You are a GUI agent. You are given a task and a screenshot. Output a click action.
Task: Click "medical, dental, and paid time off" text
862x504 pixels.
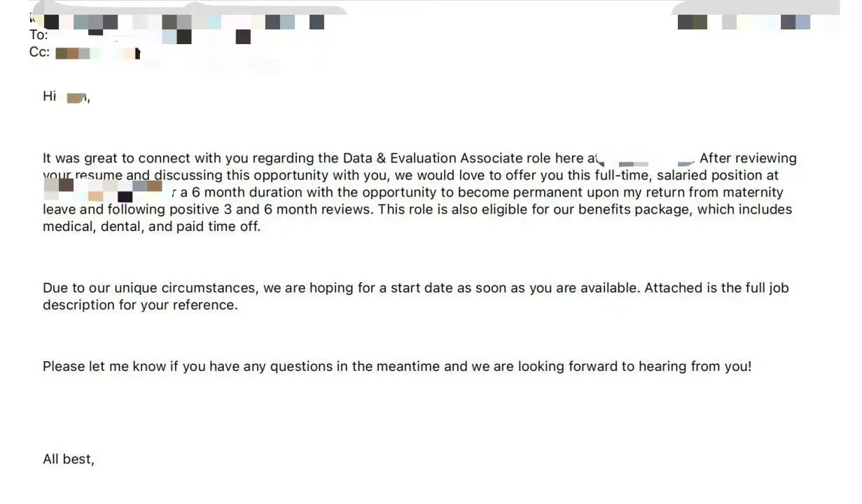click(151, 227)
